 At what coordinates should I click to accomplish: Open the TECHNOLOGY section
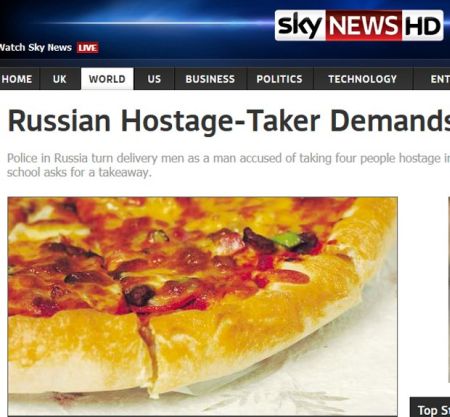363,79
